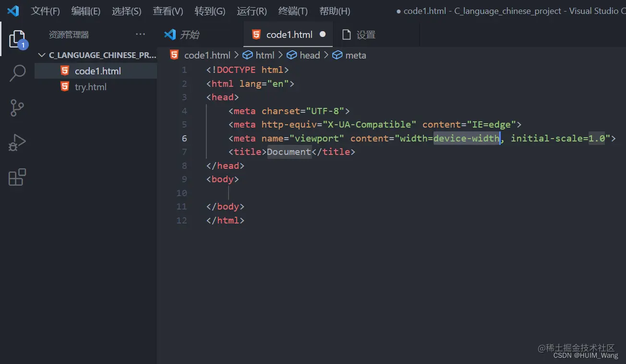Switch to the 开始 welcome tab
This screenshot has width=626, height=364.
[x=200, y=35]
